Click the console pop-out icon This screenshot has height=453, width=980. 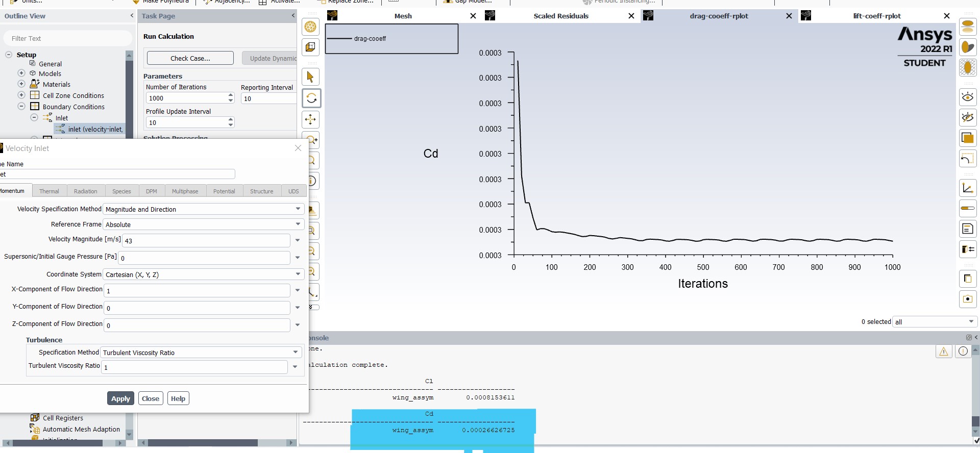pos(969,338)
